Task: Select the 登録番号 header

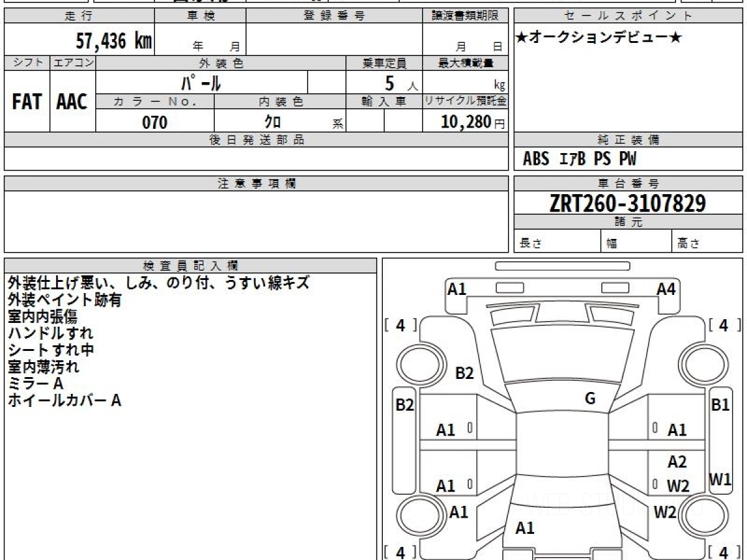Action: coord(334,16)
